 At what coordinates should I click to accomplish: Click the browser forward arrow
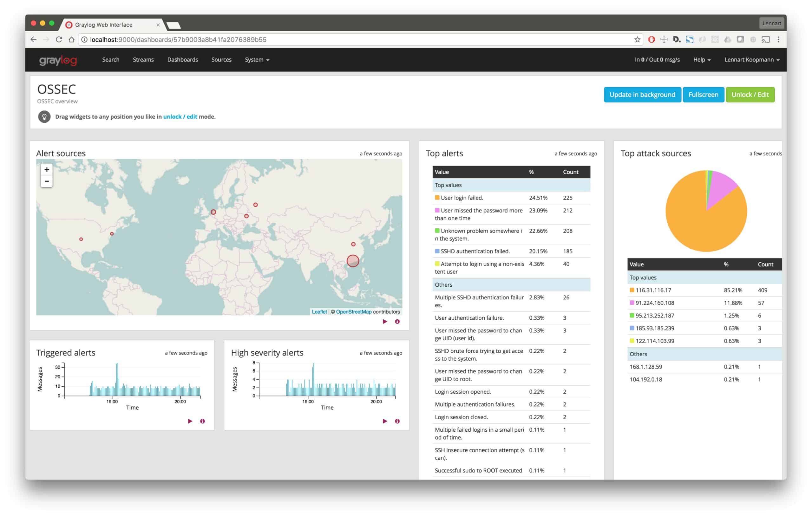coord(46,39)
